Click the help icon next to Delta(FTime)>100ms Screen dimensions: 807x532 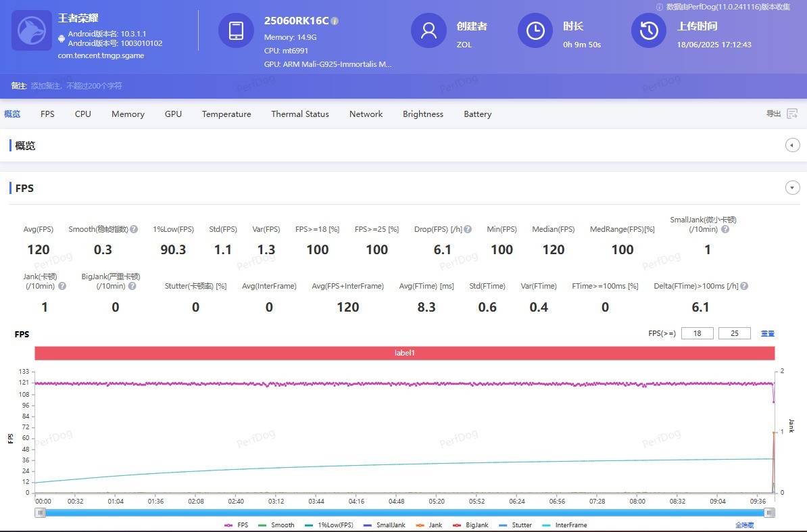tap(743, 286)
